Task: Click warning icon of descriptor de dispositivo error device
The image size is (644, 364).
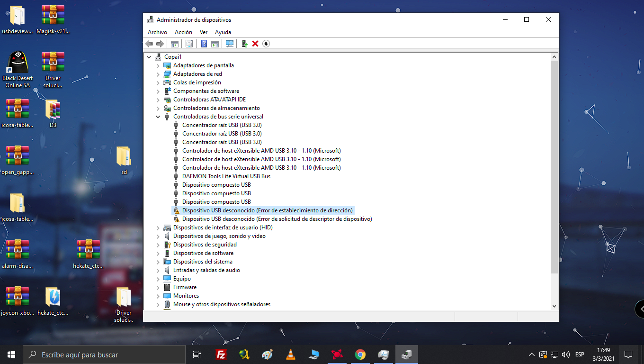Action: pyautogui.click(x=176, y=219)
